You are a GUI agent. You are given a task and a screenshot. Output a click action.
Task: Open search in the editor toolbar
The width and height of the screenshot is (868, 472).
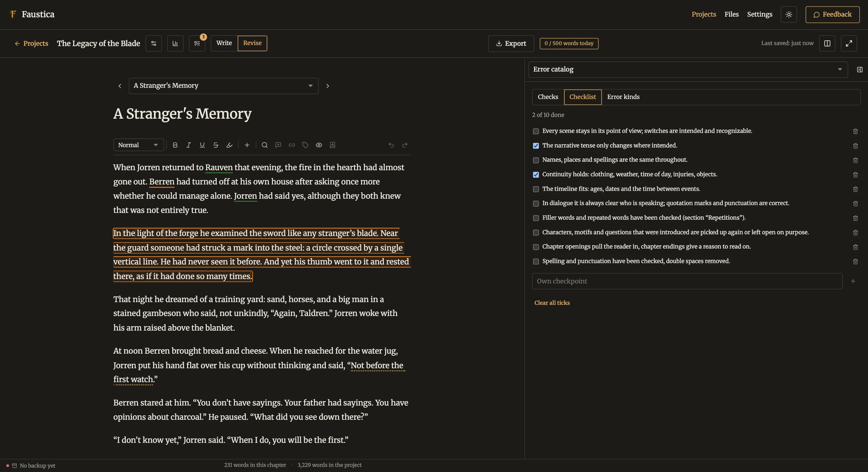[264, 145]
